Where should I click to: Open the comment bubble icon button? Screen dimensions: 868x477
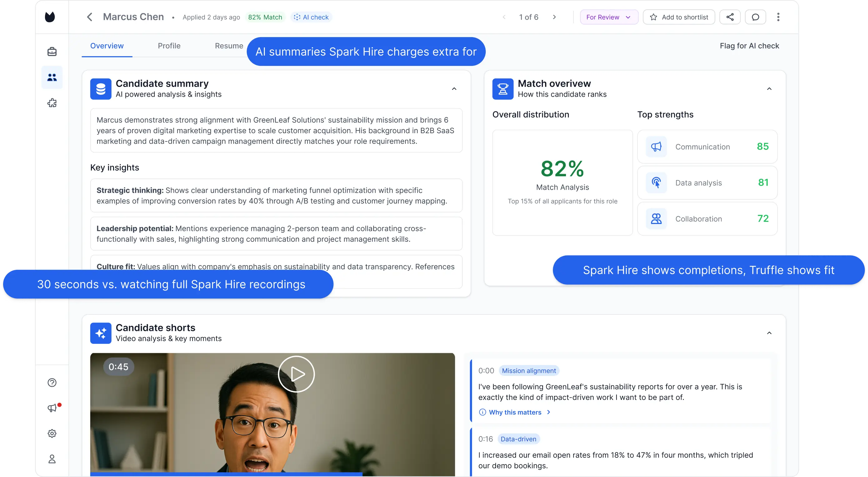coord(756,17)
